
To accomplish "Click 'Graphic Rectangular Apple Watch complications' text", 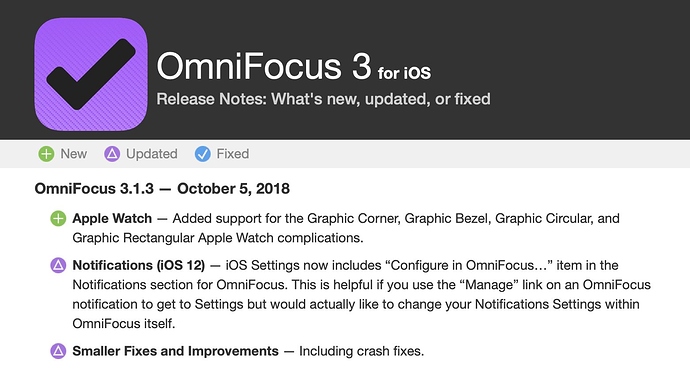I will [x=218, y=238].
